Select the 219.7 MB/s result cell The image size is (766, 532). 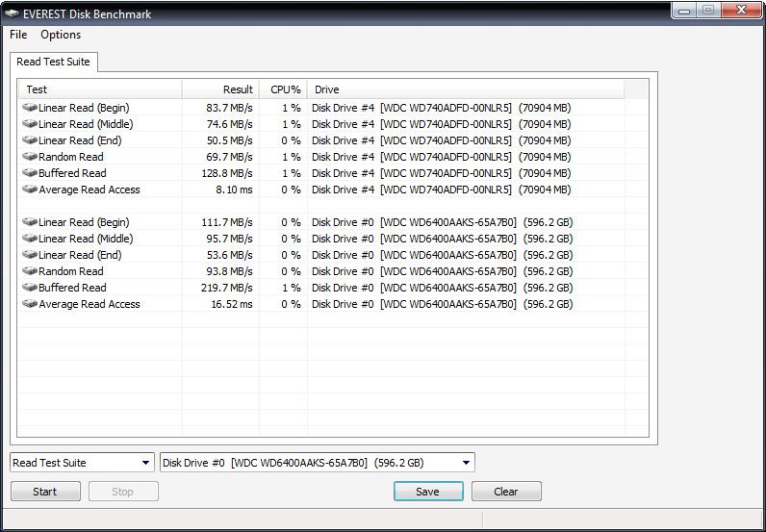coord(227,288)
